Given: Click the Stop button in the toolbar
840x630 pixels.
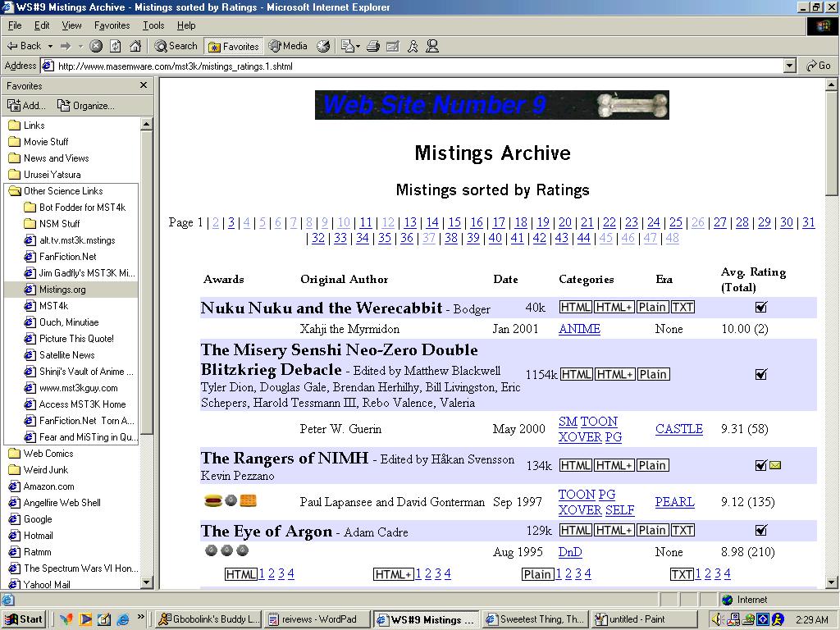Looking at the screenshot, I should coord(96,46).
